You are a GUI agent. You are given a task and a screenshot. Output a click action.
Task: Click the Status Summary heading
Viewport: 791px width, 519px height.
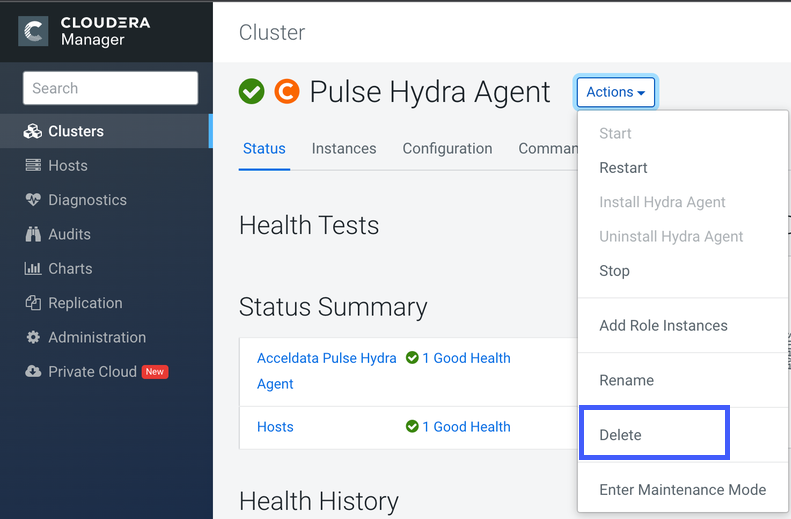[x=333, y=307]
